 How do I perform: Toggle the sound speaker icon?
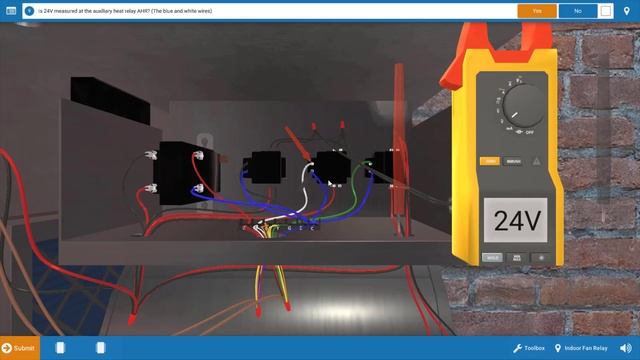point(626,348)
